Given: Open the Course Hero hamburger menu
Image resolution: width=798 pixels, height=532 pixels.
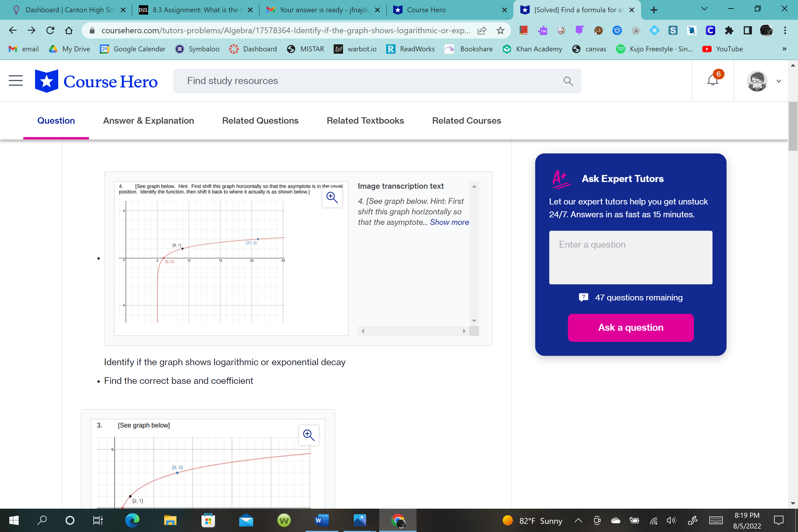Looking at the screenshot, I should [x=16, y=81].
